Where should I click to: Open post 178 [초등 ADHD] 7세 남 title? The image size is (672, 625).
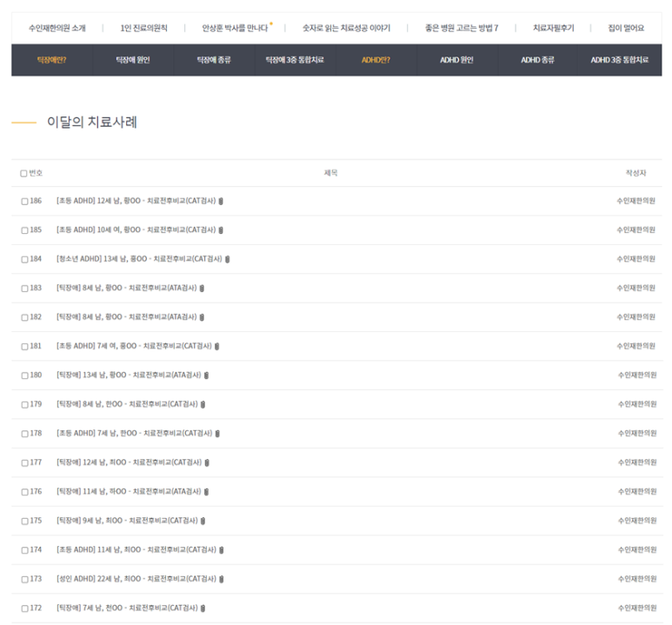(135, 434)
